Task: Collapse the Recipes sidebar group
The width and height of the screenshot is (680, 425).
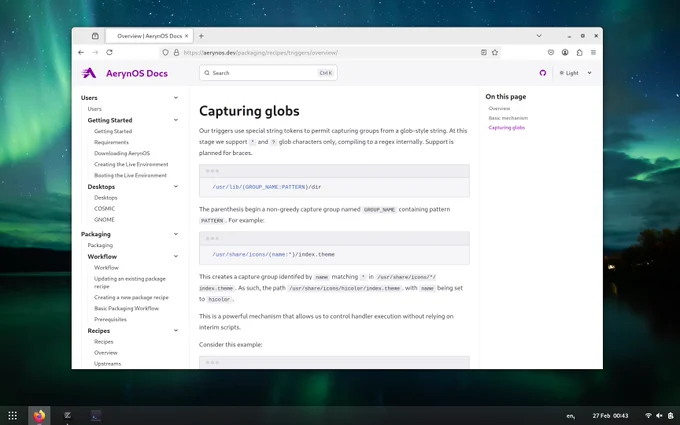Action: point(176,330)
